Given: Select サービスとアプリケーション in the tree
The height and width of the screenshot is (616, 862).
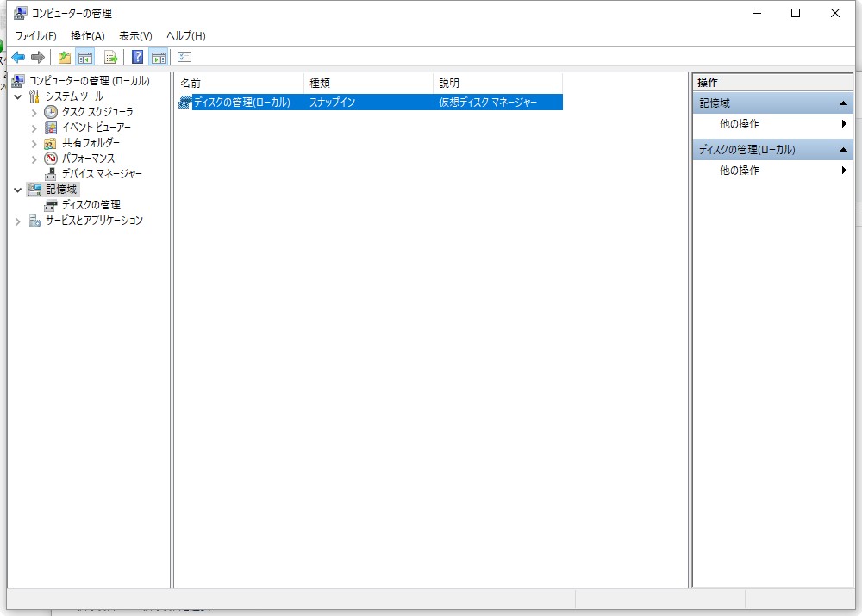Looking at the screenshot, I should coord(94,221).
